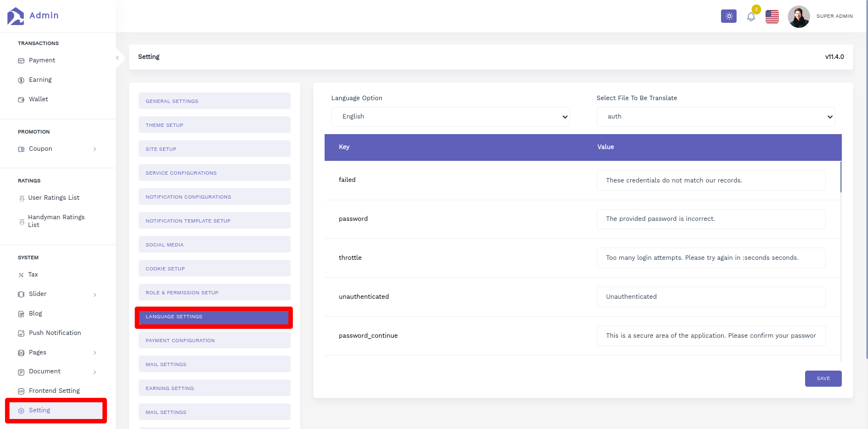Click the Setting gear icon in sidebar
Viewport: 868px width, 429px height.
[x=21, y=411]
